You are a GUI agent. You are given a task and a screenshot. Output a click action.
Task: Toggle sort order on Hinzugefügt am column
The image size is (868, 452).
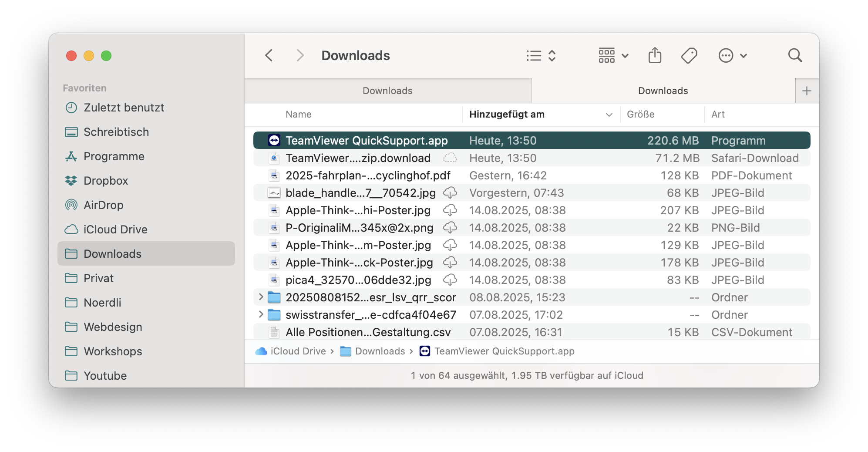point(541,114)
